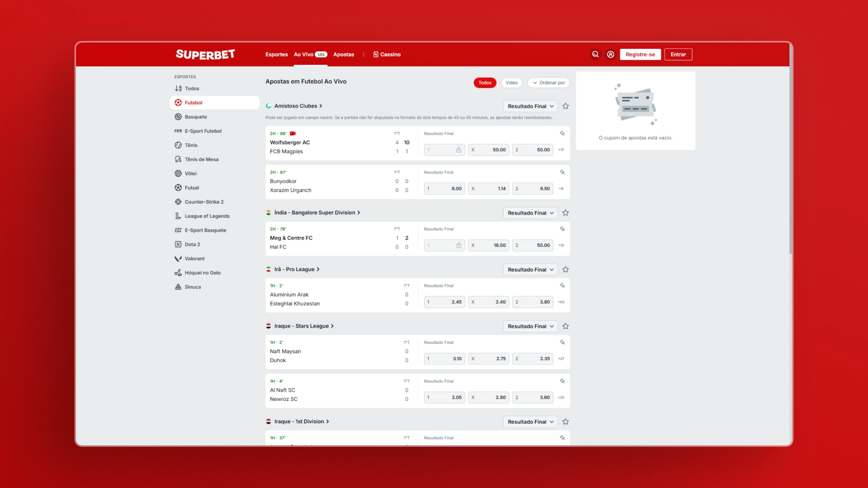This screenshot has height=488, width=868.
Task: Pin the Meg & Centre FC match
Action: [562, 229]
